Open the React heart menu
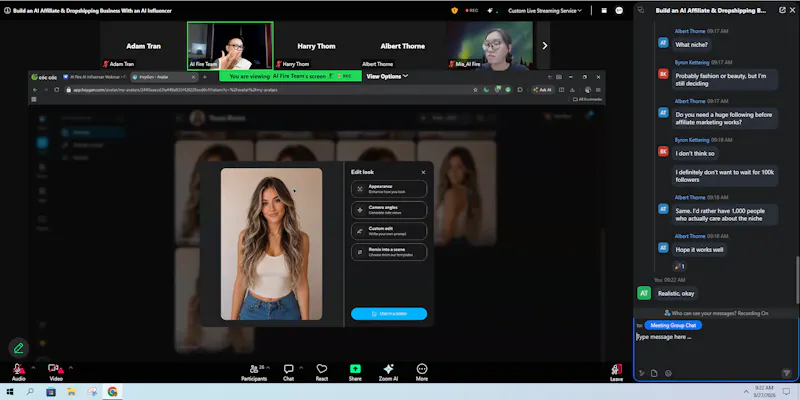The height and width of the screenshot is (400, 800). tap(321, 372)
